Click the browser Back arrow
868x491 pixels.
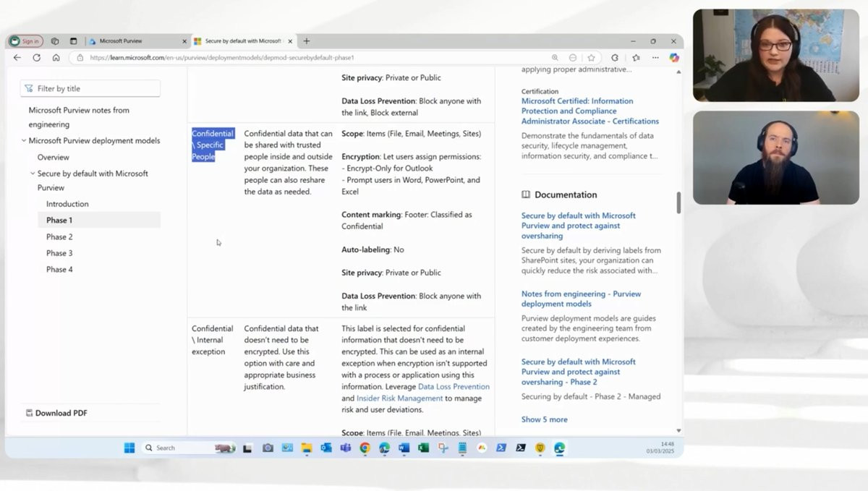click(x=17, y=58)
